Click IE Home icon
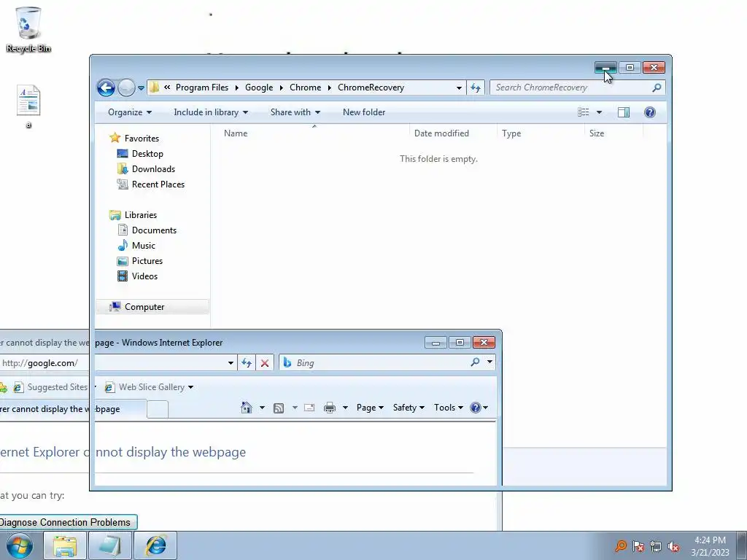747x560 pixels. tap(247, 408)
